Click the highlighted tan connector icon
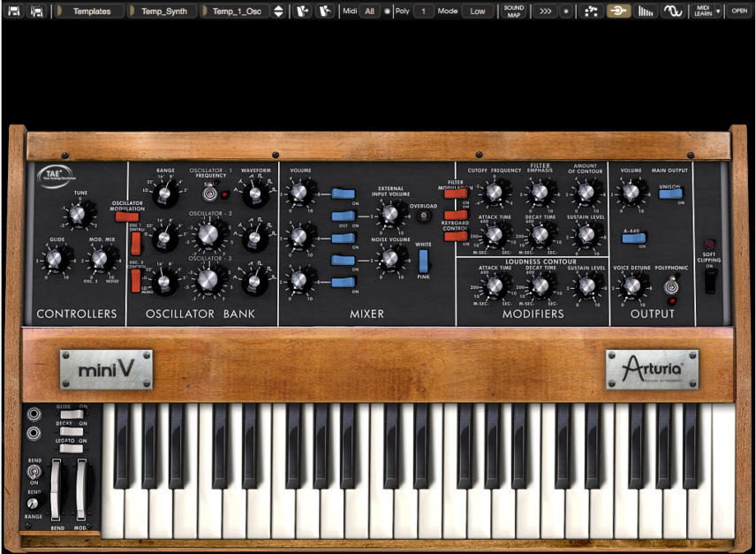Viewport: 756px width, 554px height. pos(618,11)
